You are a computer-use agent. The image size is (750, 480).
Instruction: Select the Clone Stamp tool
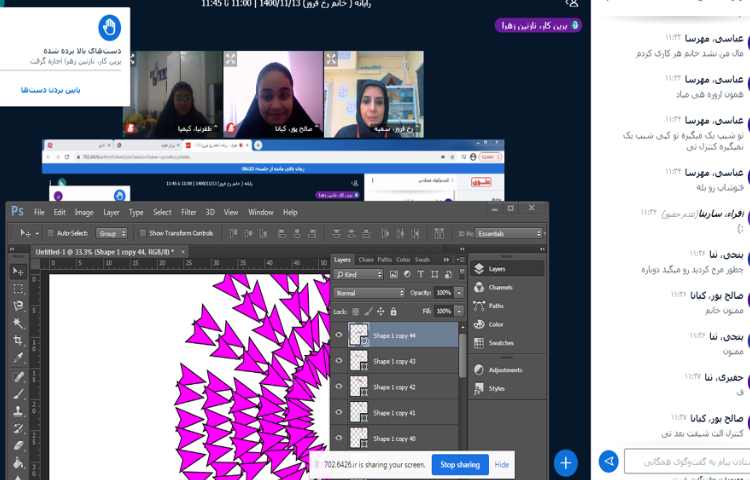point(18,411)
